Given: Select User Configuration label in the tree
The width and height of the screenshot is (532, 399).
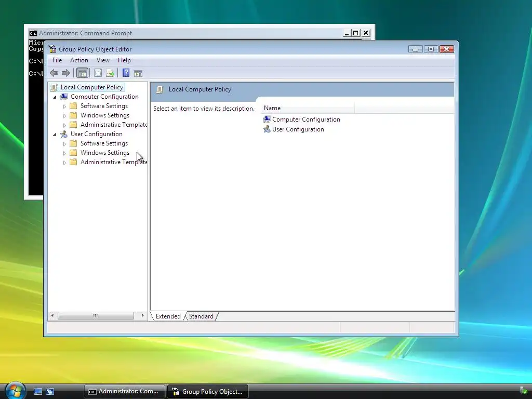Looking at the screenshot, I should click(x=96, y=134).
